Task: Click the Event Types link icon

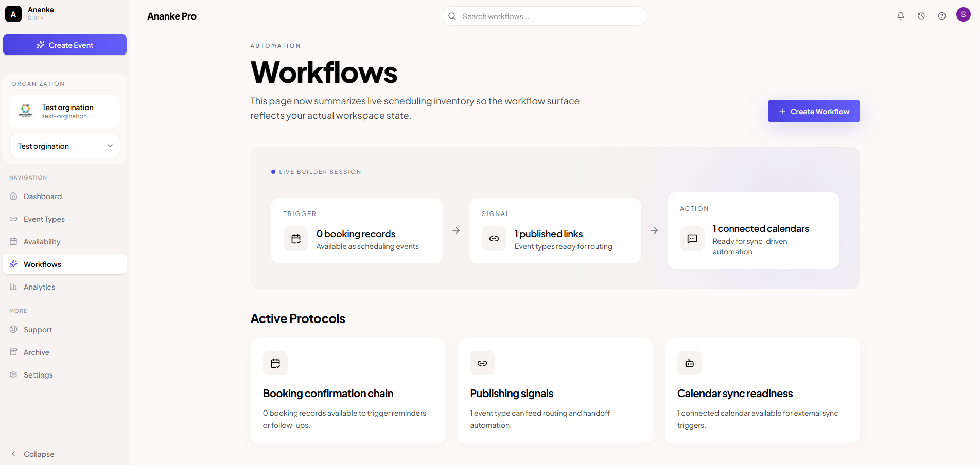Action: pyautogui.click(x=13, y=219)
